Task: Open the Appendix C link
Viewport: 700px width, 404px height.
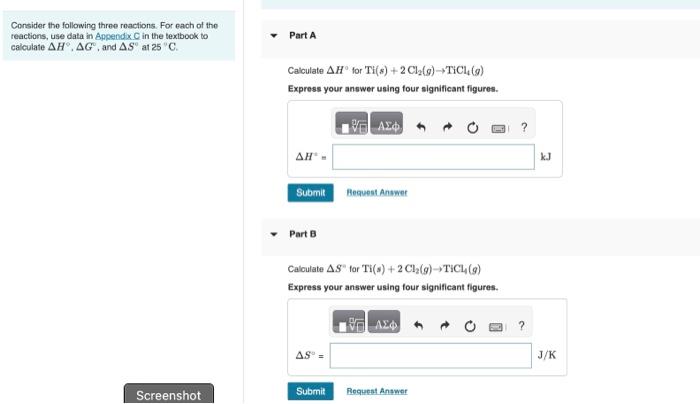Action: click(x=117, y=36)
